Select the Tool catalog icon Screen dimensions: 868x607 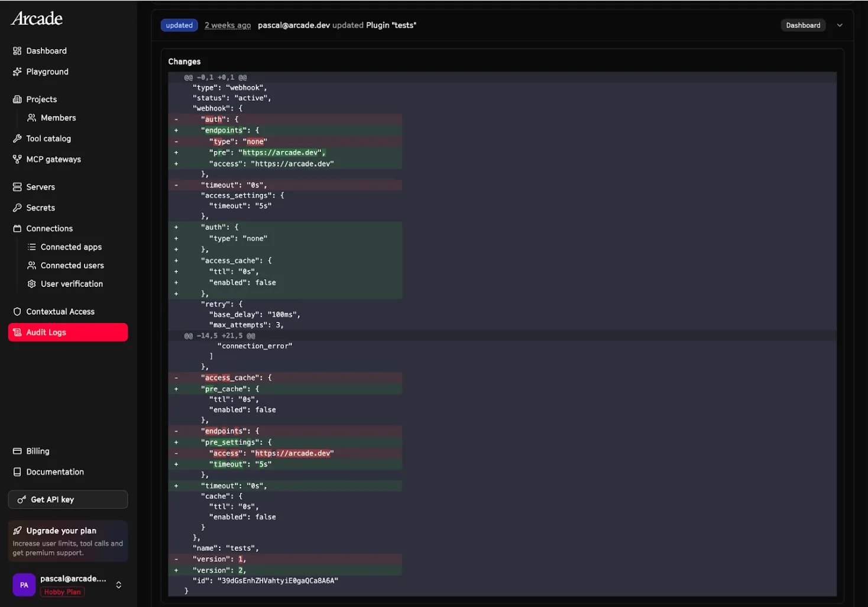[17, 138]
